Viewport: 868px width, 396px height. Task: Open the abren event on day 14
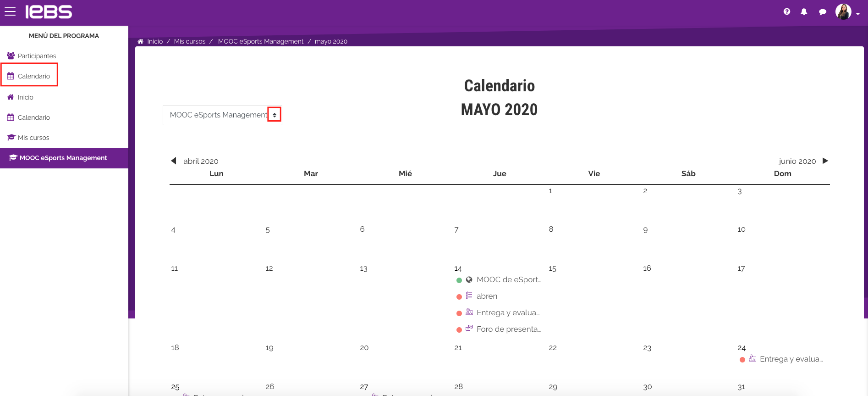[487, 296]
